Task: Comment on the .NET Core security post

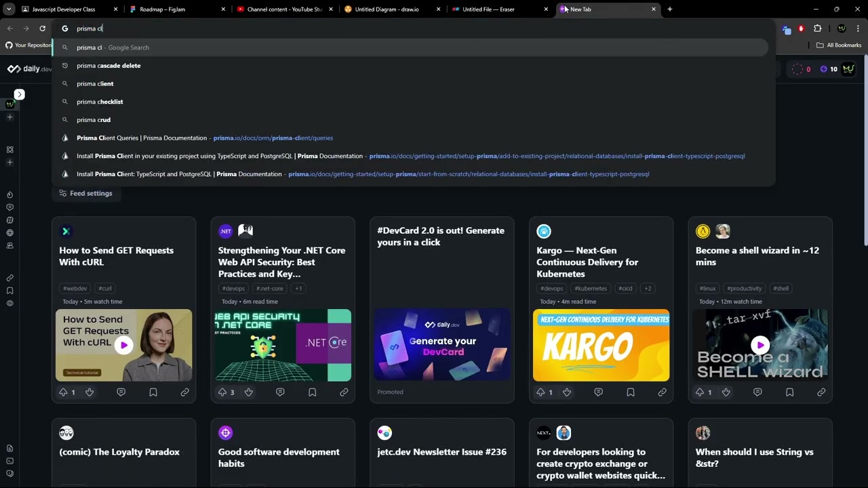Action: (280, 392)
